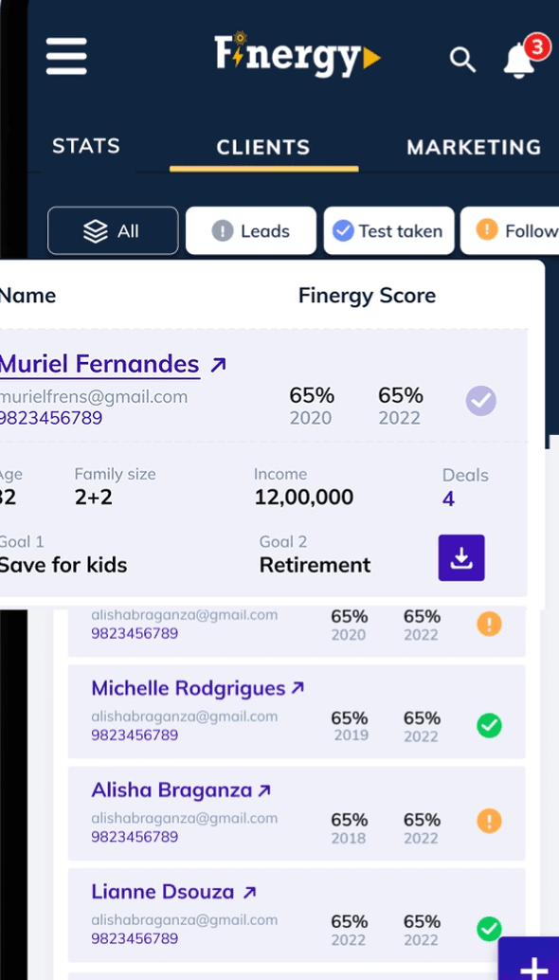Screen dimensions: 559x980
Task: Switch to the MARKETING tab
Action: [x=474, y=148]
